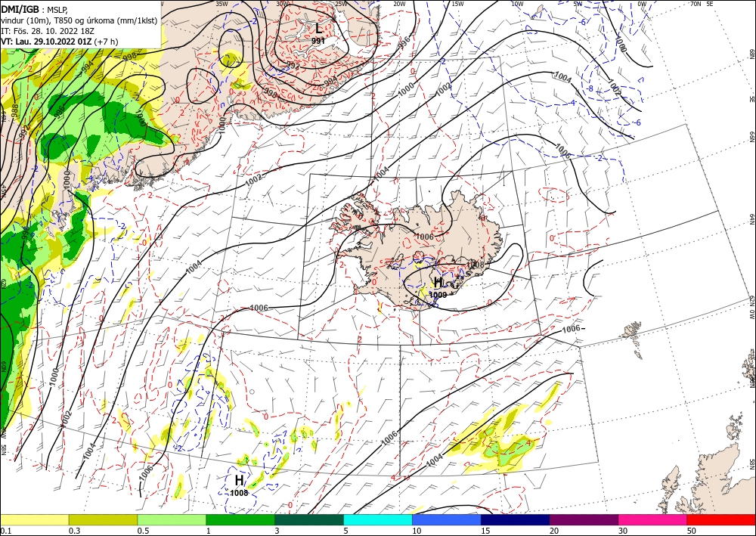The image size is (756, 536).
Task: Click the '64N' latitude label on right edge
Action: [x=752, y=218]
